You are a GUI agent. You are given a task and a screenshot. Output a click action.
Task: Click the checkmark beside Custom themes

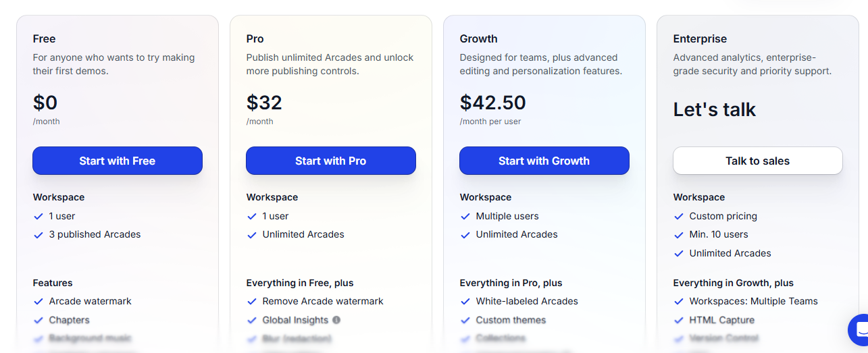(x=465, y=320)
